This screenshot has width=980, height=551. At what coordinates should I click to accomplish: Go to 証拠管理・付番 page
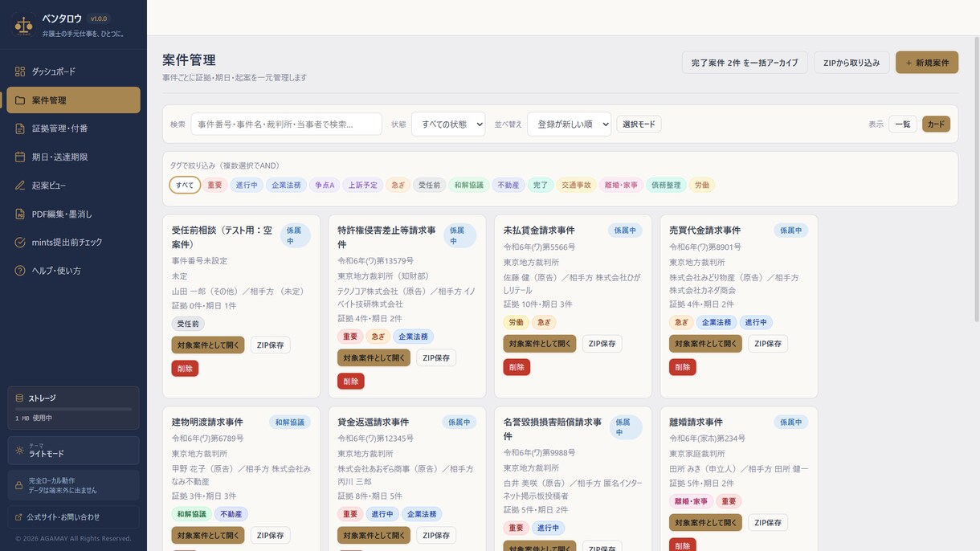(73, 129)
